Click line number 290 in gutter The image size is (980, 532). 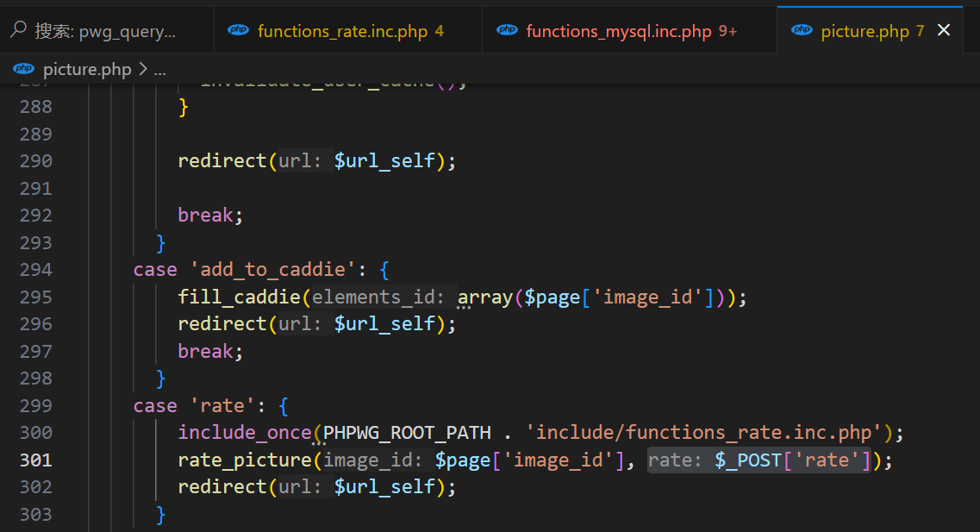click(x=35, y=161)
